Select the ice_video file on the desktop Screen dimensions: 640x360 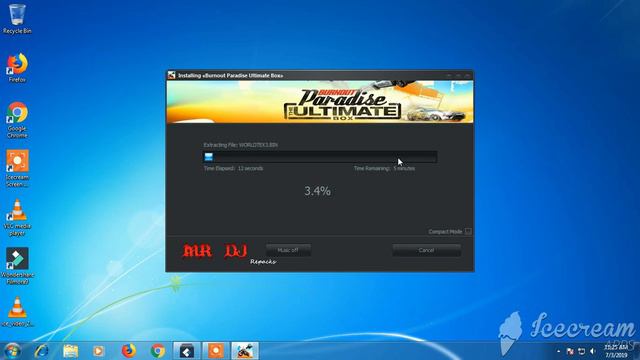tap(17, 312)
